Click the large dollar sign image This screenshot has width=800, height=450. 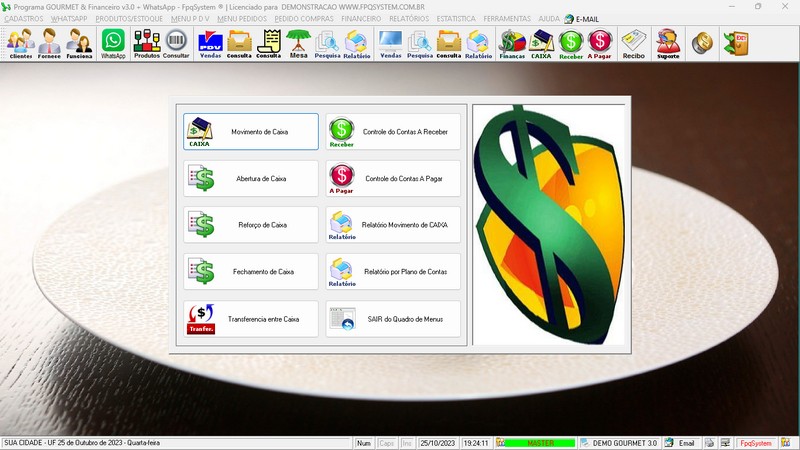pyautogui.click(x=549, y=224)
